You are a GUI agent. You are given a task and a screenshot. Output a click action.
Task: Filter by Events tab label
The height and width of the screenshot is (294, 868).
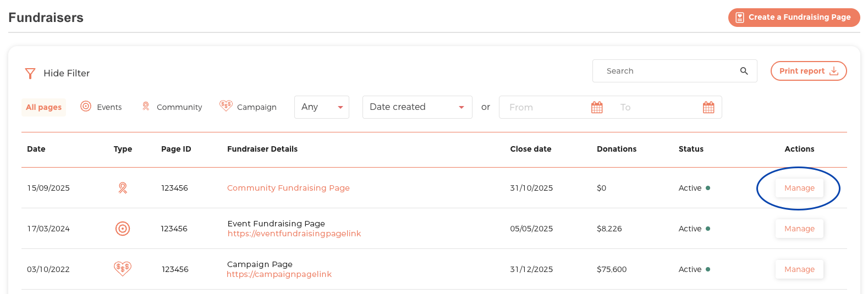[109, 107]
